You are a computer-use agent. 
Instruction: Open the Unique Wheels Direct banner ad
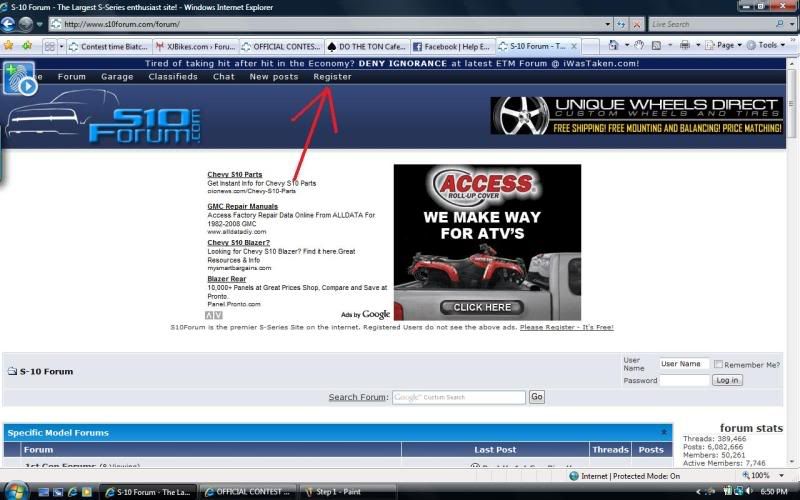pos(637,116)
